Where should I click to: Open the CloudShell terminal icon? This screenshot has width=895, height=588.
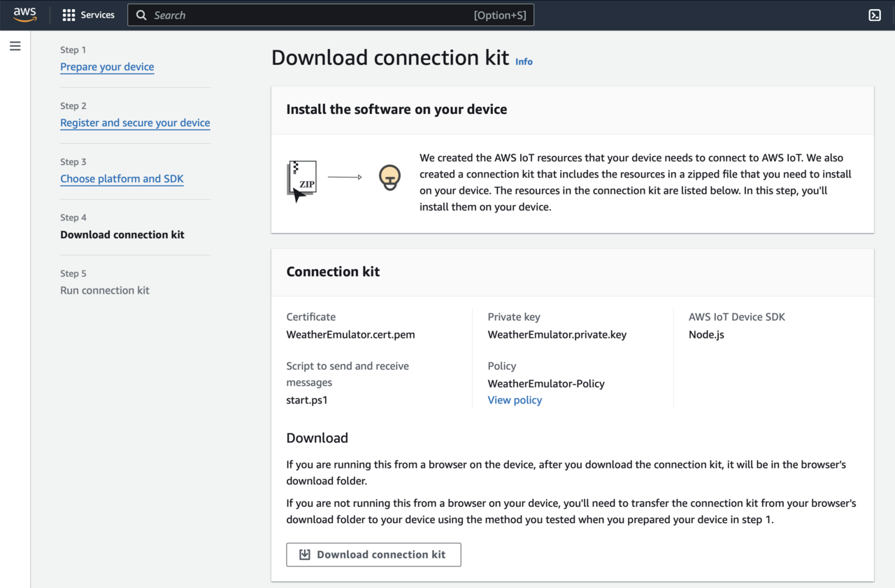(874, 15)
